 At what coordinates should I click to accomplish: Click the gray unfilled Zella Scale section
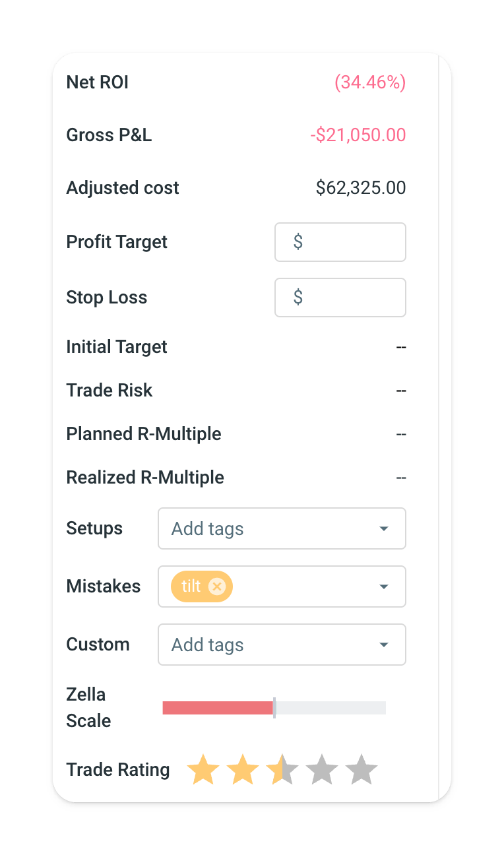click(330, 708)
